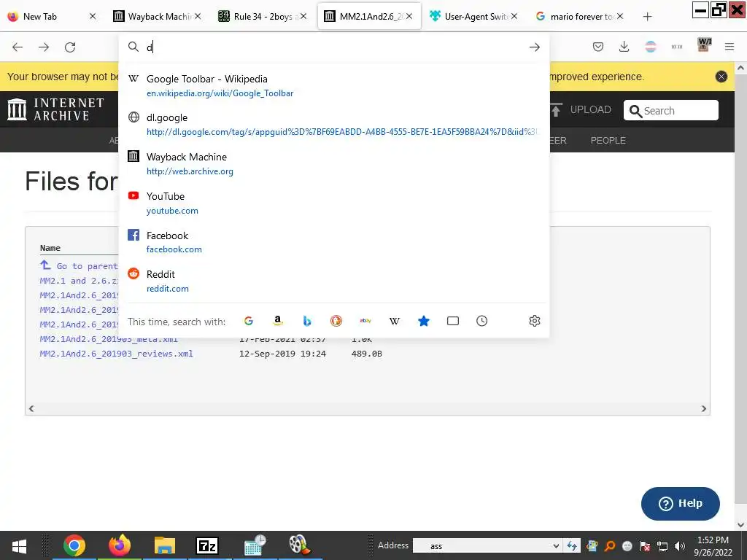Open File Explorer from the taskbar
Viewport: 747px width, 560px height.
point(164,545)
